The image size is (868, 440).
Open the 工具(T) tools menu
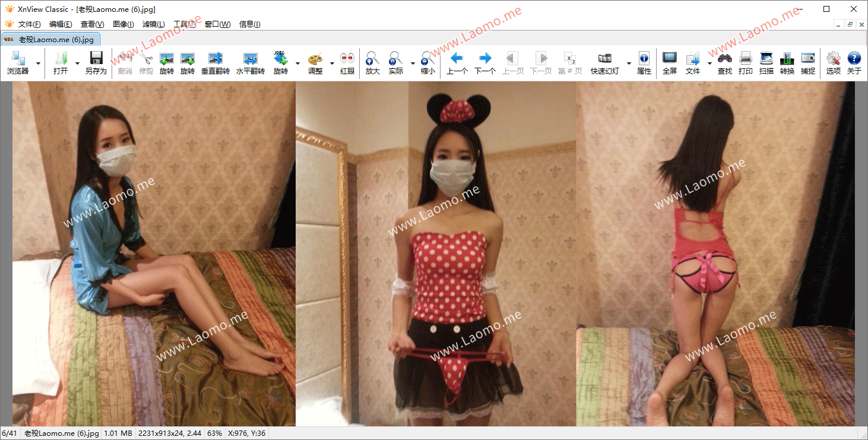[x=185, y=24]
